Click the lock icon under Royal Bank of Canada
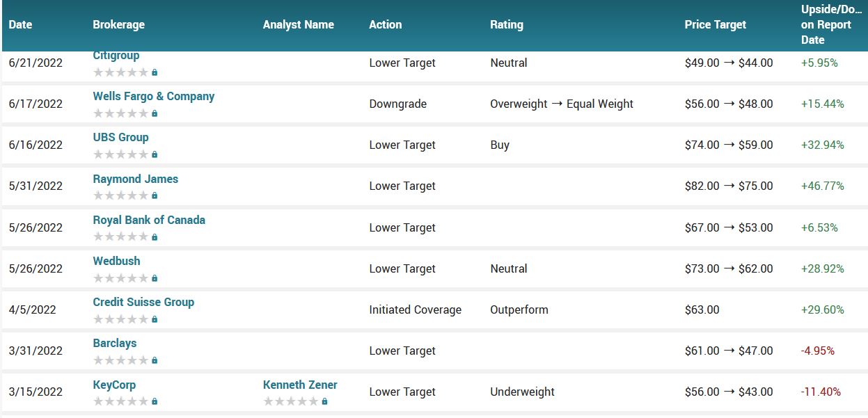868x418 pixels. (x=155, y=237)
